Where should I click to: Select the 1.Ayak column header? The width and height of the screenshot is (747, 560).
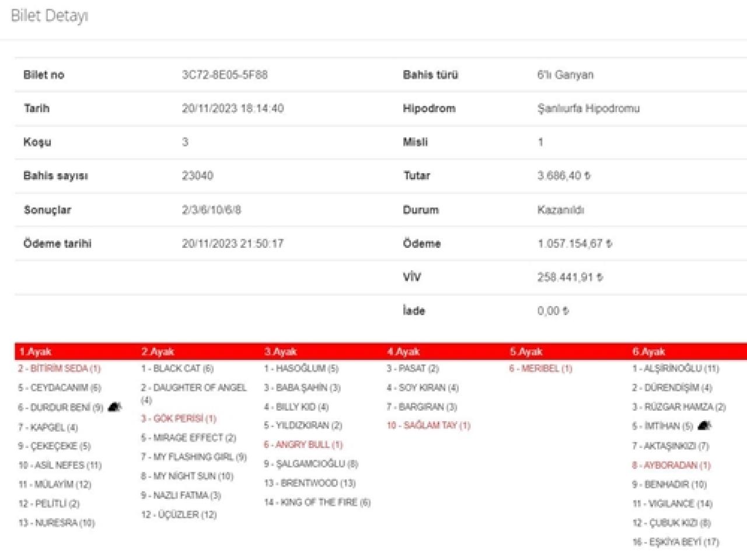(x=35, y=352)
